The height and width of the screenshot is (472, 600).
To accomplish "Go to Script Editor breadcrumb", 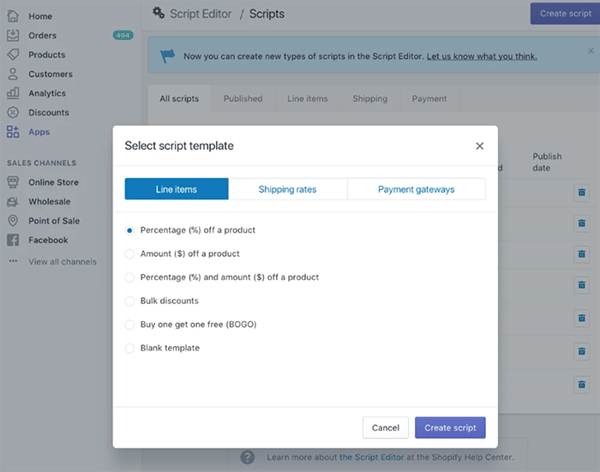I will click(x=201, y=14).
